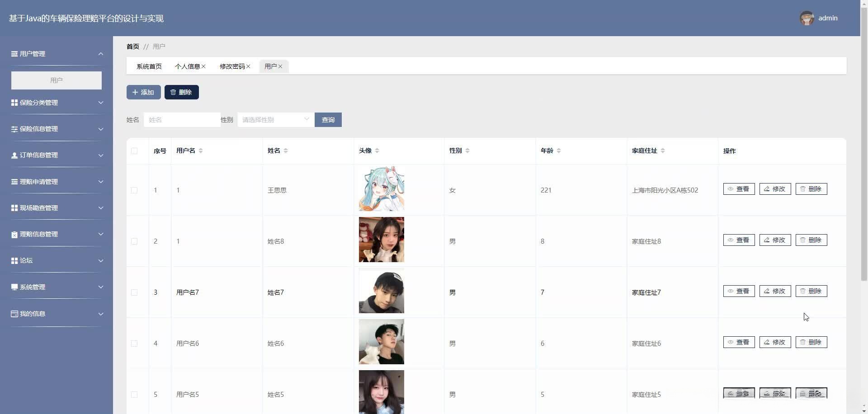
Task: Sort the table by 家庭住址 column
Action: click(663, 151)
